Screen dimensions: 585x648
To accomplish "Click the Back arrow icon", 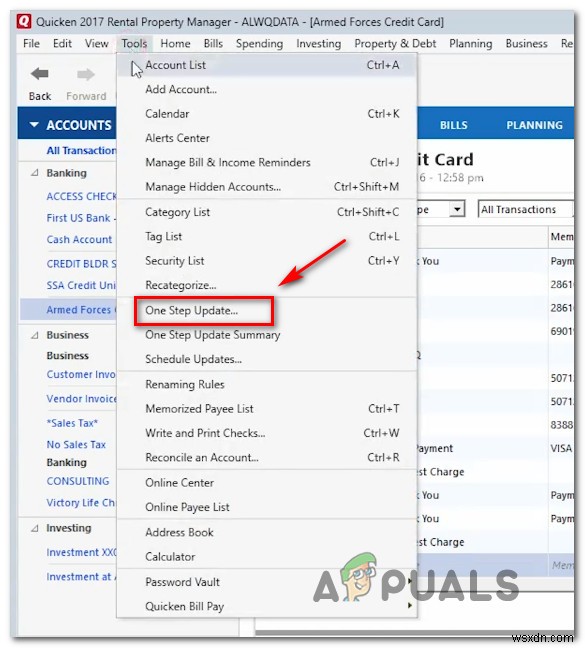I will tap(40, 74).
